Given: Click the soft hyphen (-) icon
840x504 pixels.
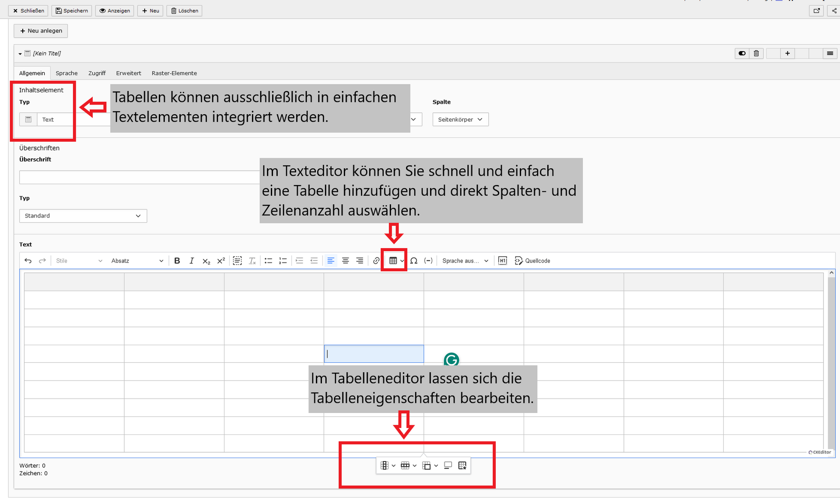Looking at the screenshot, I should coord(428,261).
